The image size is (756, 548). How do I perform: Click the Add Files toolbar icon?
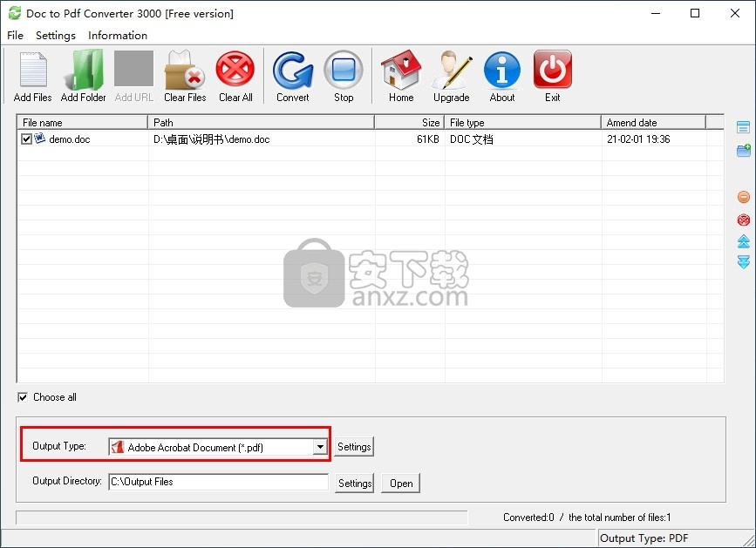[x=33, y=71]
